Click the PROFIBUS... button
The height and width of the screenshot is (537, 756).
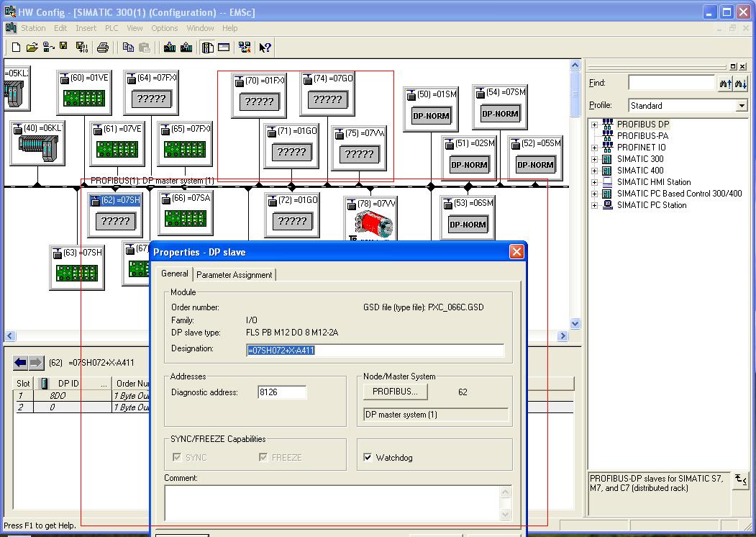[396, 392]
